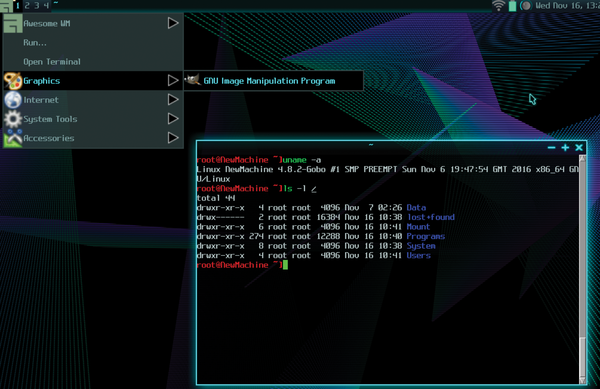Click the battery indicator tray icon
Viewport: 600px width, 389px height.
(x=512, y=5)
